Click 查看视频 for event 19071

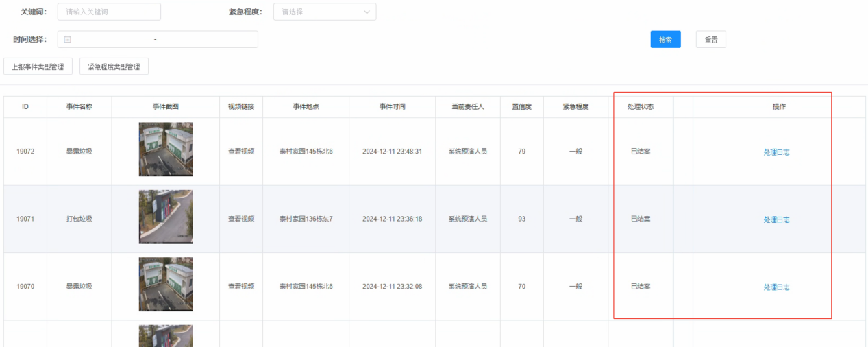point(241,219)
